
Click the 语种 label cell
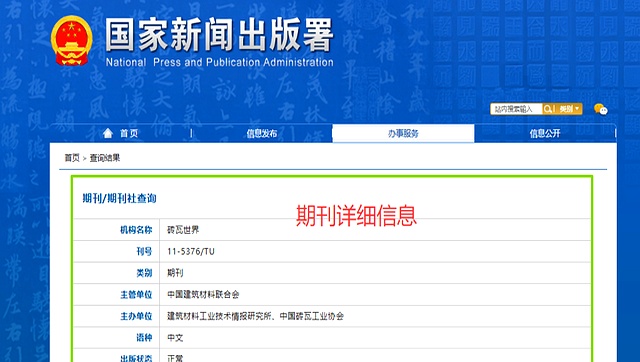116,338
